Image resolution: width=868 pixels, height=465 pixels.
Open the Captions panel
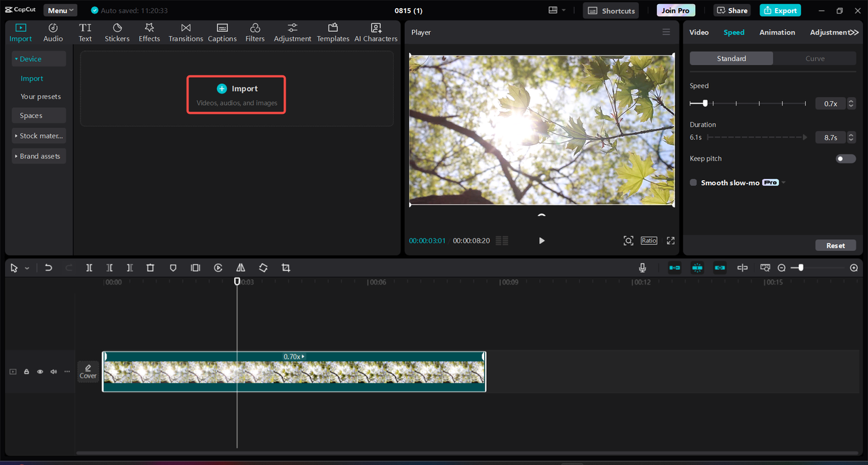[222, 32]
